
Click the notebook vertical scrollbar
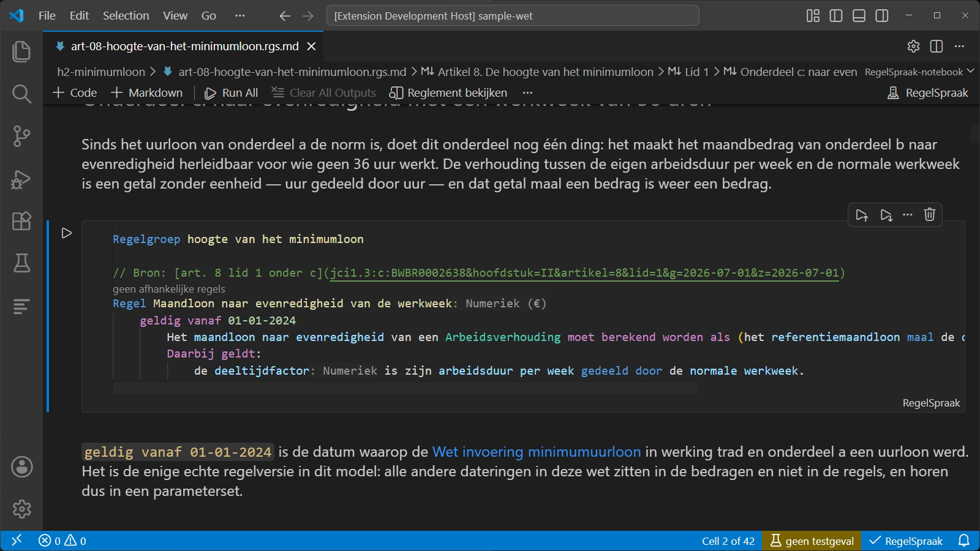click(x=974, y=133)
